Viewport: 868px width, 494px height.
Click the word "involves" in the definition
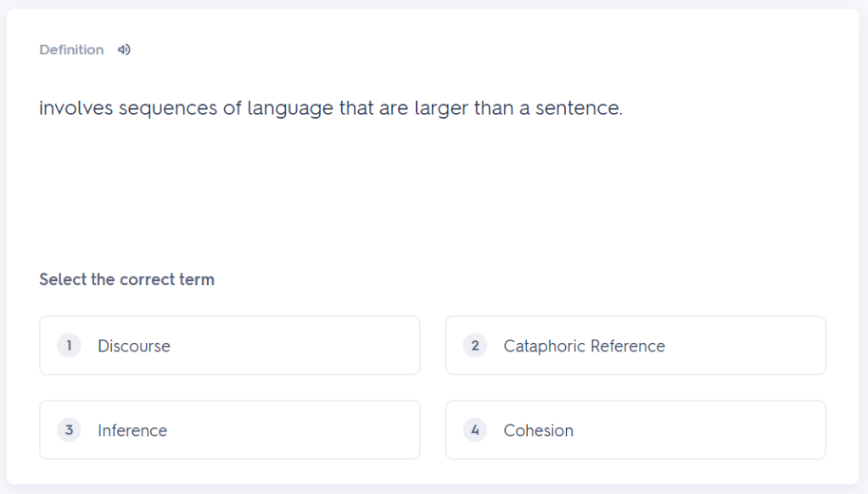(76, 109)
